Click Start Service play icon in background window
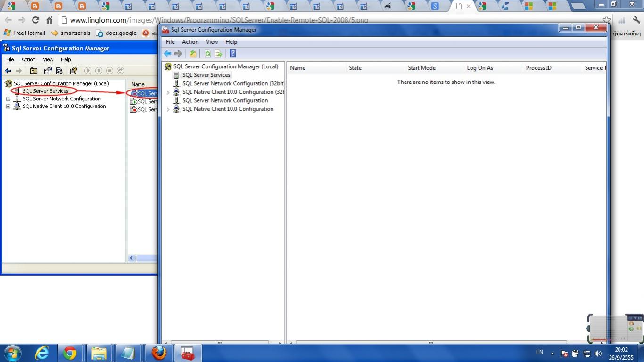Viewport: 644px width, 362px height. click(88, 71)
